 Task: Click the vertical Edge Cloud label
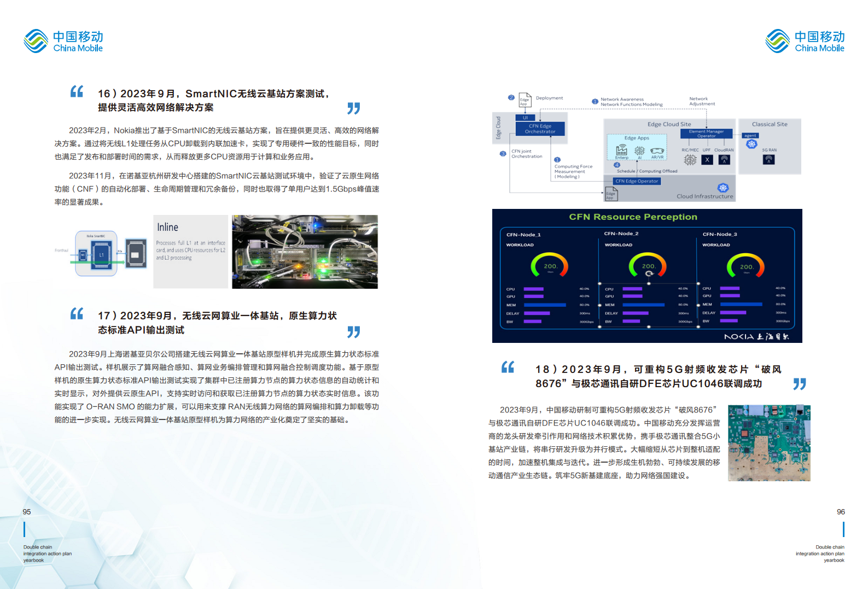(x=498, y=127)
